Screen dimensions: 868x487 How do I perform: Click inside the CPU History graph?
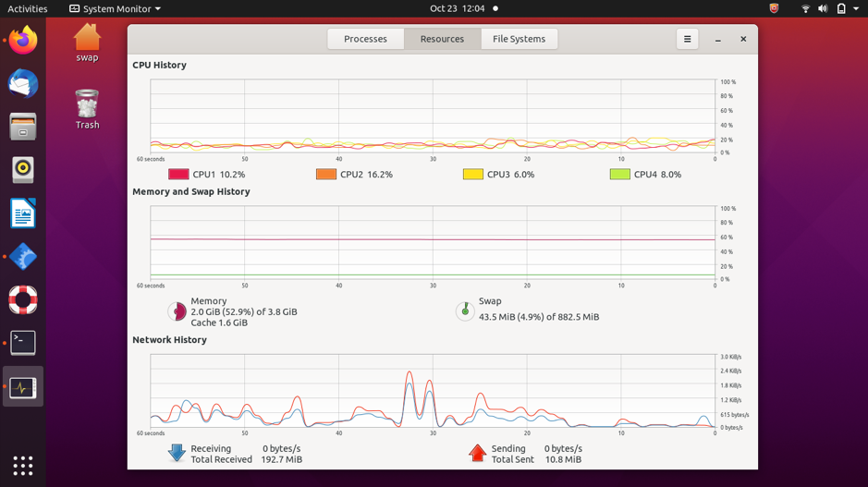tap(433, 116)
